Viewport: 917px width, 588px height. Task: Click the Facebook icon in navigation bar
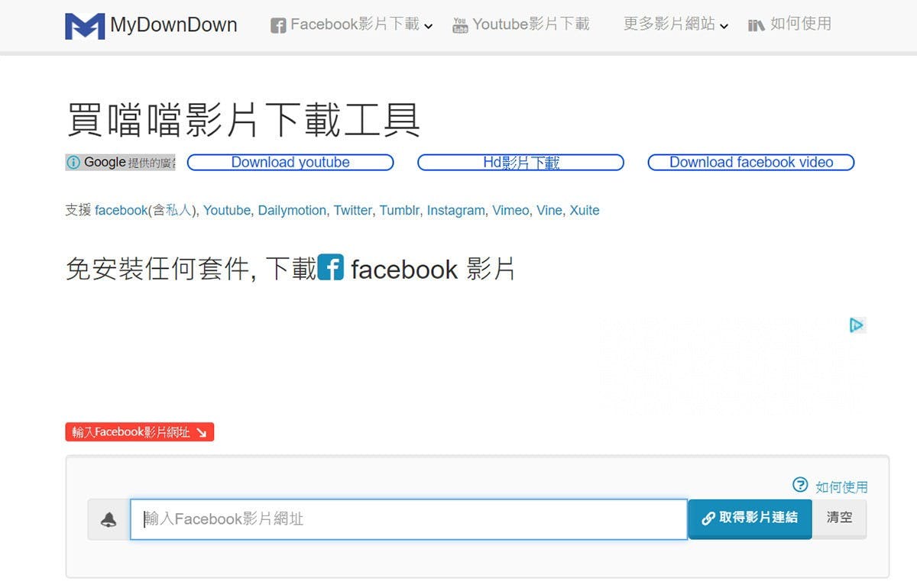click(x=278, y=26)
